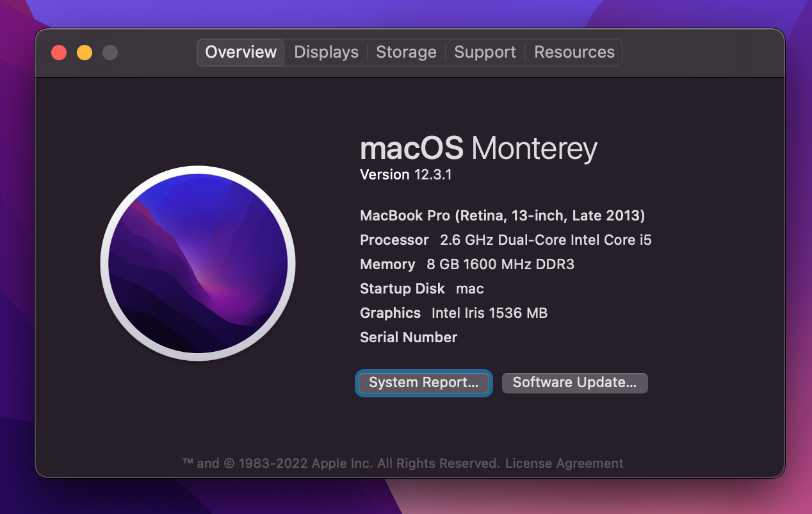
Task: Click the 2.6 GHz Dual-Core processor value
Action: click(546, 240)
